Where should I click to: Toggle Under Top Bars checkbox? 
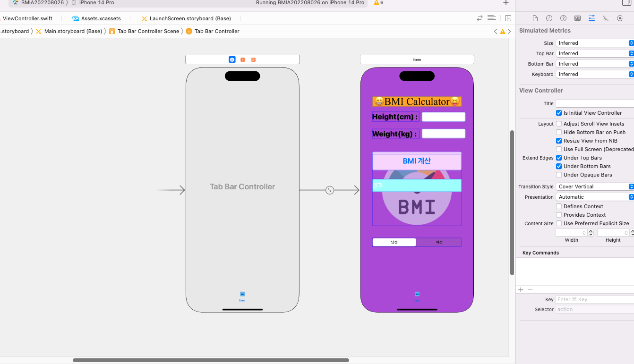[559, 158]
